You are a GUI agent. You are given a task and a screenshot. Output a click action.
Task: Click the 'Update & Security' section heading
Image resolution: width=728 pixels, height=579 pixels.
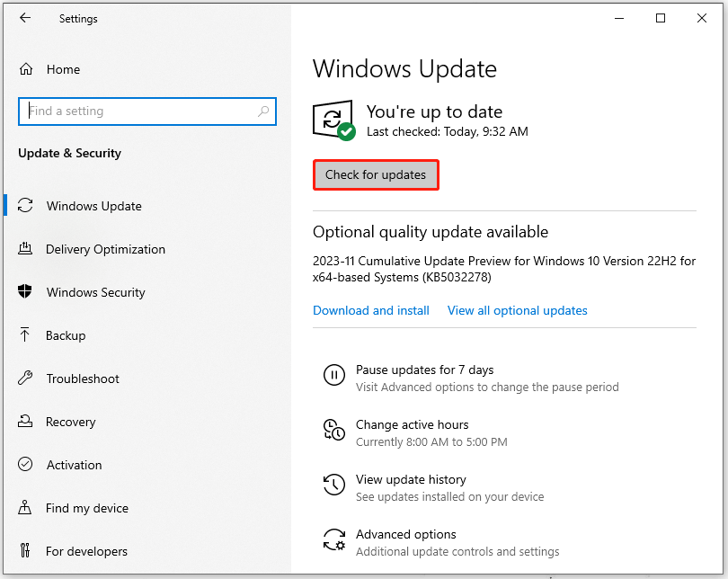[69, 153]
